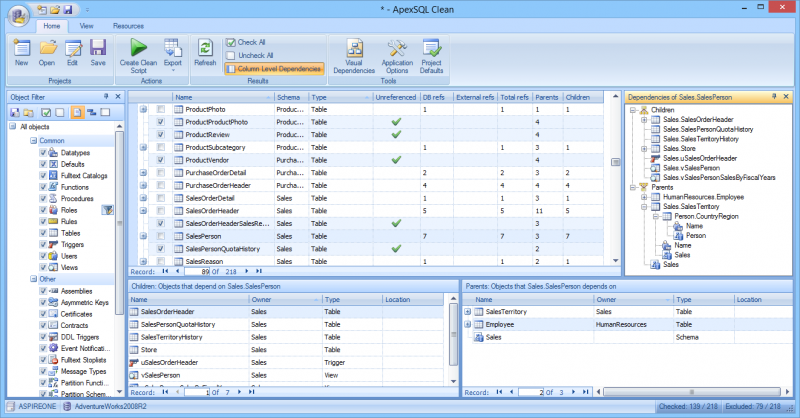Toggle the Views filter checkbox
Screen dimensions: 800x418
click(42, 267)
